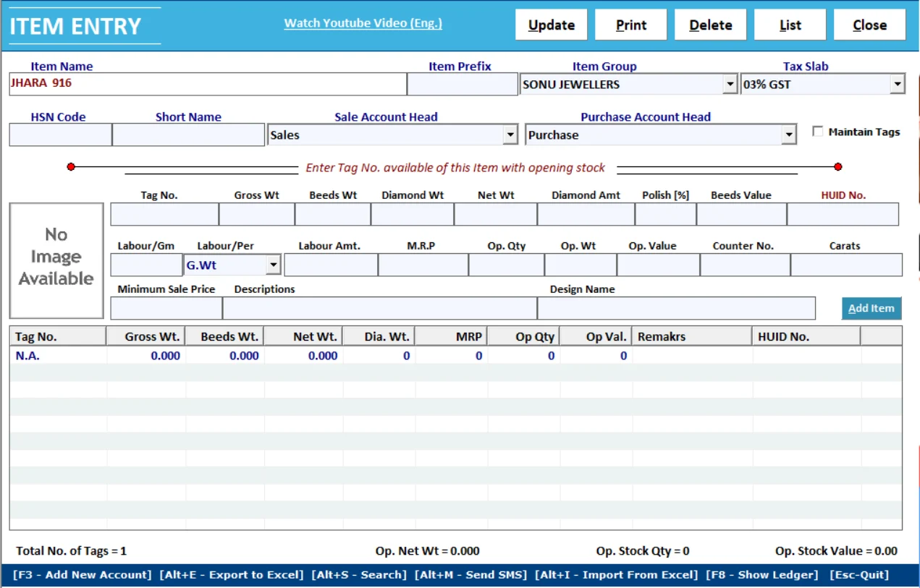Select the Item Prefix input field
This screenshot has width=920, height=588.
tap(463, 84)
